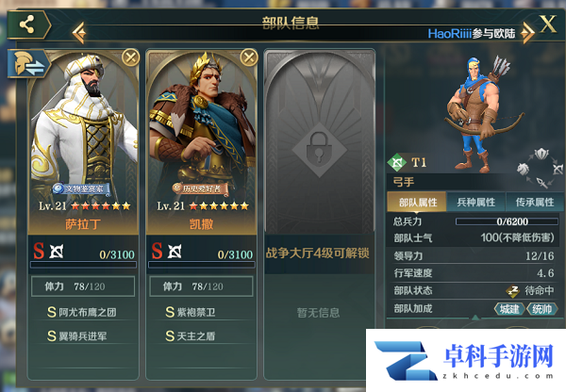Click the 城建 bonus tag
The image size is (566, 392).
509,309
